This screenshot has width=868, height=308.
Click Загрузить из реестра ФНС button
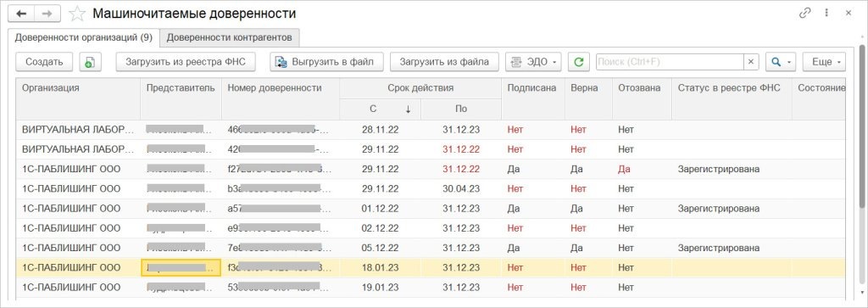[x=186, y=62]
